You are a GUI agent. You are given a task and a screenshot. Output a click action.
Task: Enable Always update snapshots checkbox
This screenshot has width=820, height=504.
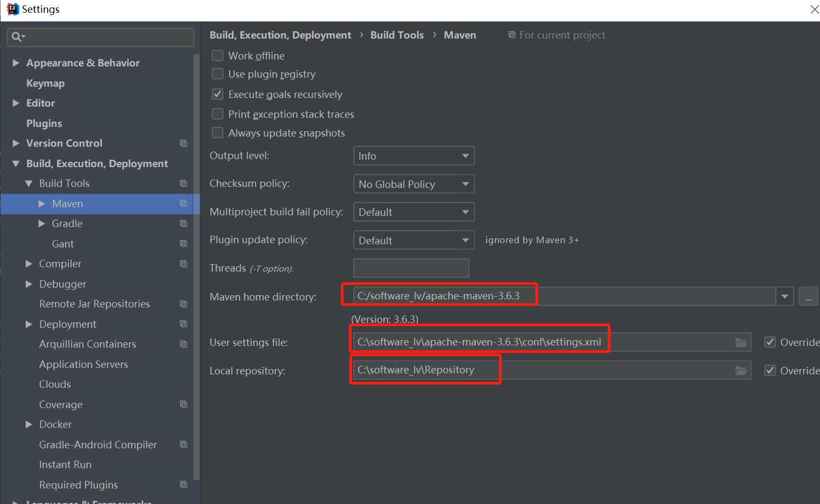[218, 133]
